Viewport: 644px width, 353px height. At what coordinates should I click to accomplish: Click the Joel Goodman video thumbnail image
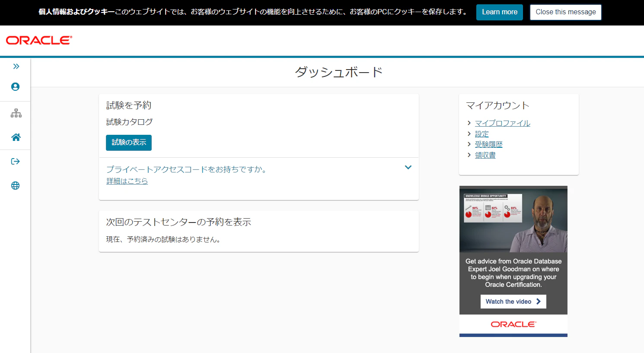(513, 219)
